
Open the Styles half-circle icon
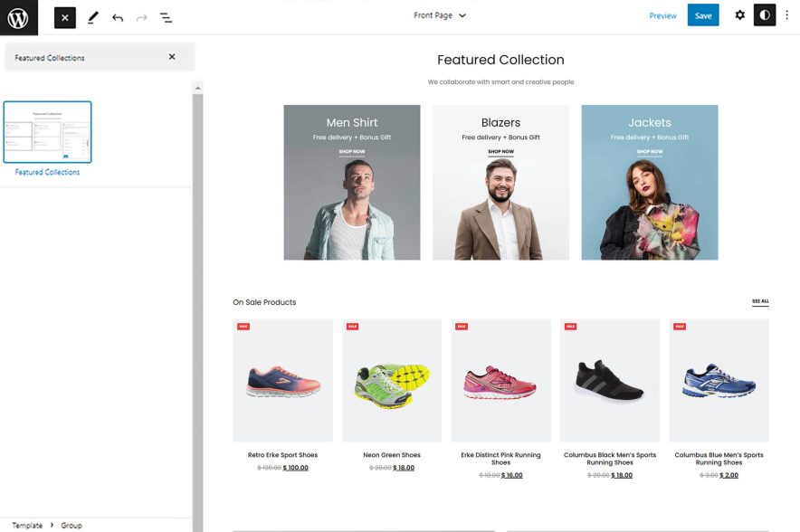click(x=765, y=14)
